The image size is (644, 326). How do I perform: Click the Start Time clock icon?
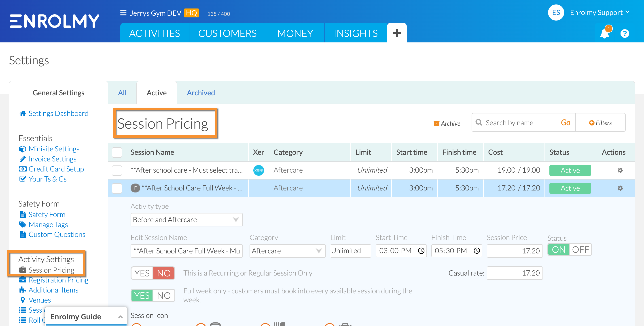point(421,251)
